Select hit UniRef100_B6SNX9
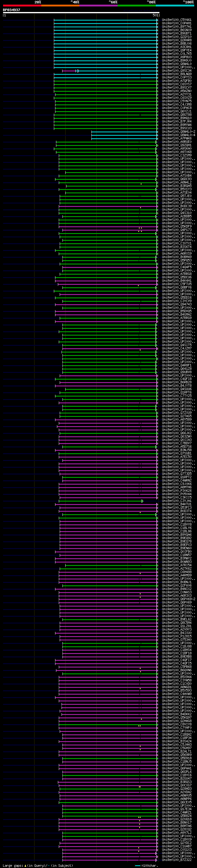 [x=177, y=30]
